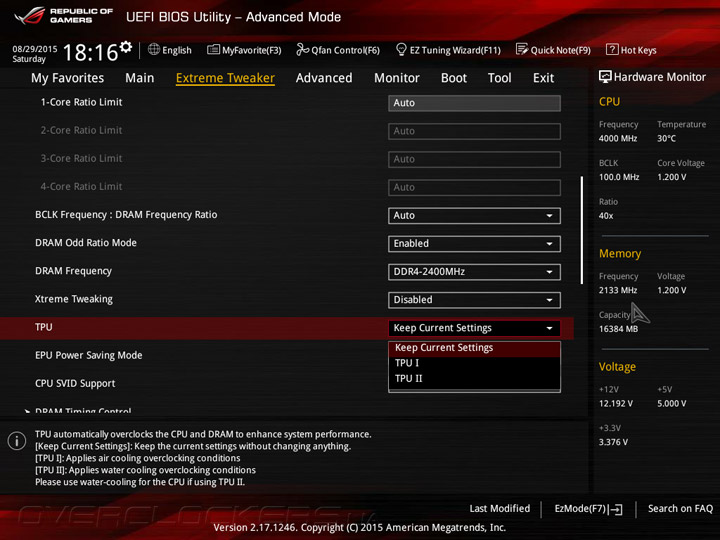This screenshot has height=540, width=720.
Task: Click the CPU frequency 4000 MHz value
Action: (618, 138)
